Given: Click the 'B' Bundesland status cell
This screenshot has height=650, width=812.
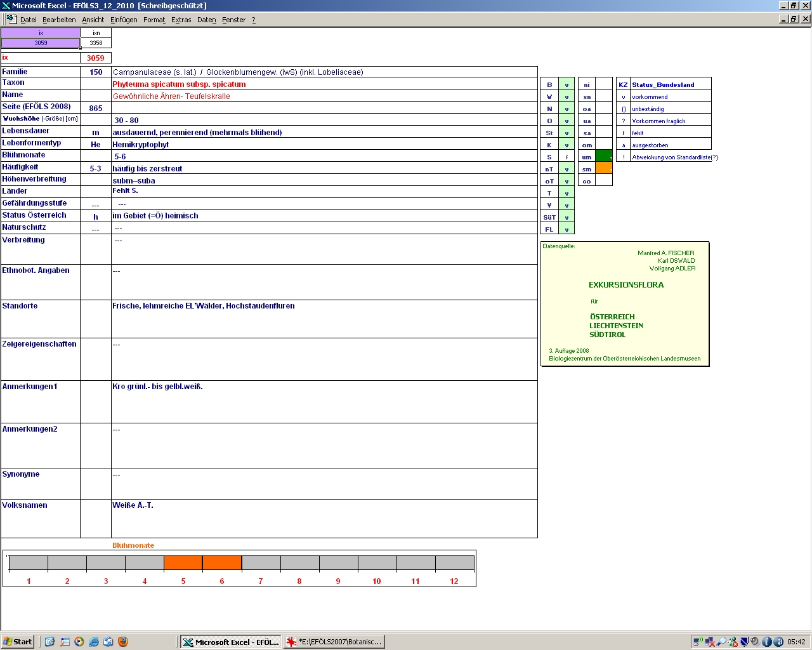Looking at the screenshot, I should 566,84.
